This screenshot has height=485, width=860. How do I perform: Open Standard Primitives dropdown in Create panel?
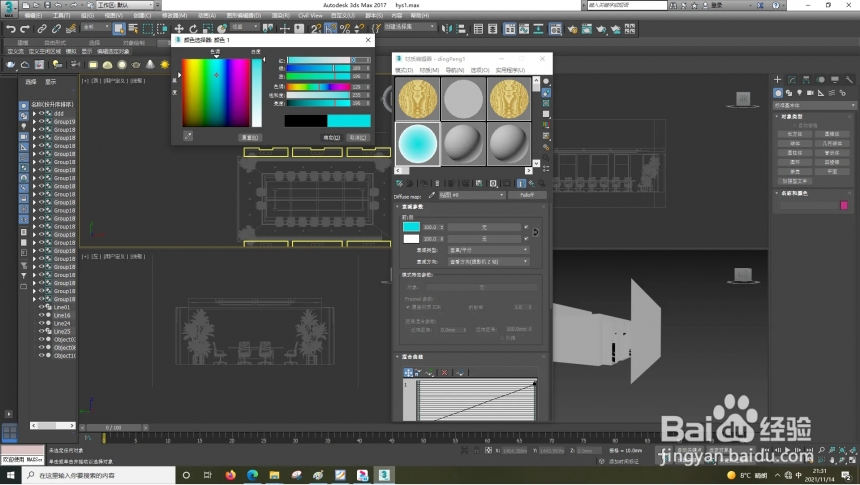[814, 105]
